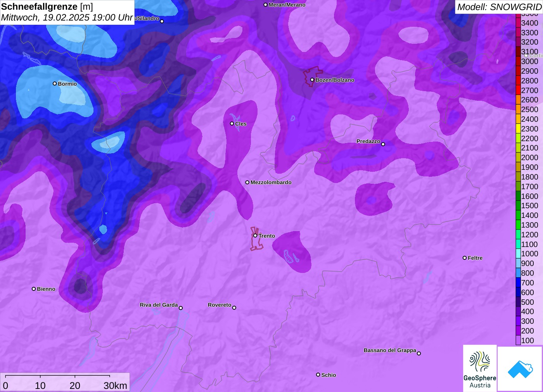Click the 2000 legend swatch
The height and width of the screenshot is (392, 543).
[518, 157]
